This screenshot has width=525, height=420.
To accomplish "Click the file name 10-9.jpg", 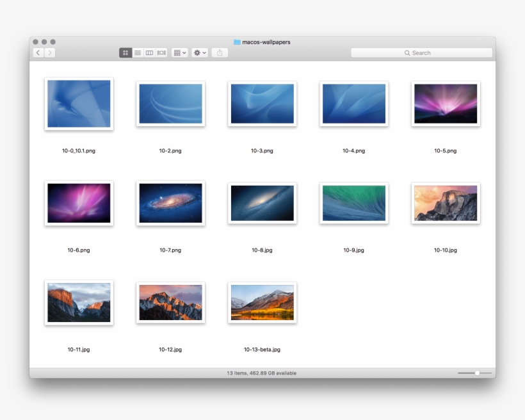I will click(354, 250).
